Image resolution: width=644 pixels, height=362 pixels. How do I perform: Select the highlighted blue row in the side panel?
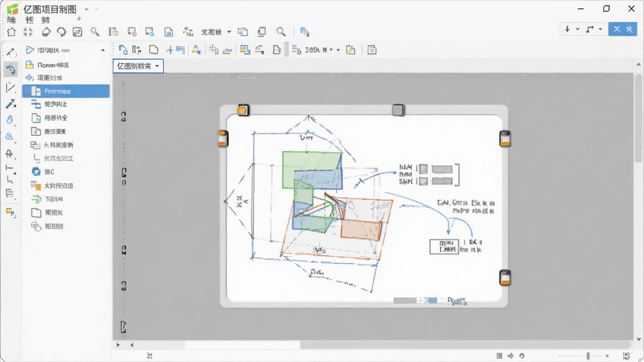click(x=65, y=91)
